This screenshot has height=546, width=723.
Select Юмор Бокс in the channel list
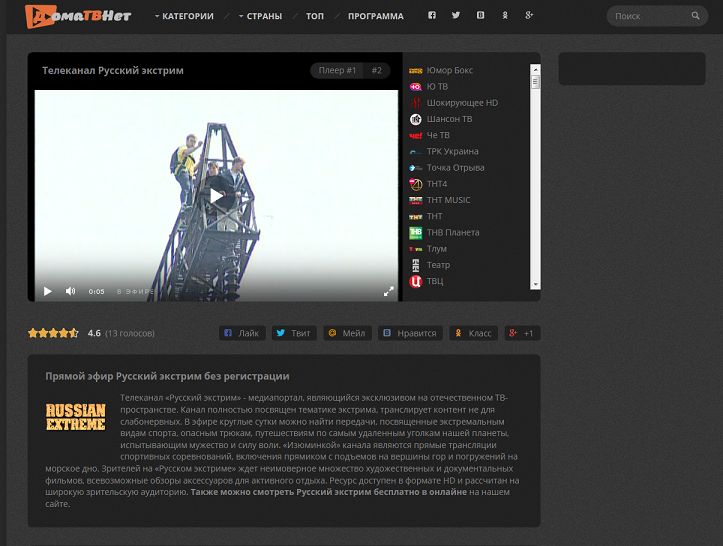450,71
